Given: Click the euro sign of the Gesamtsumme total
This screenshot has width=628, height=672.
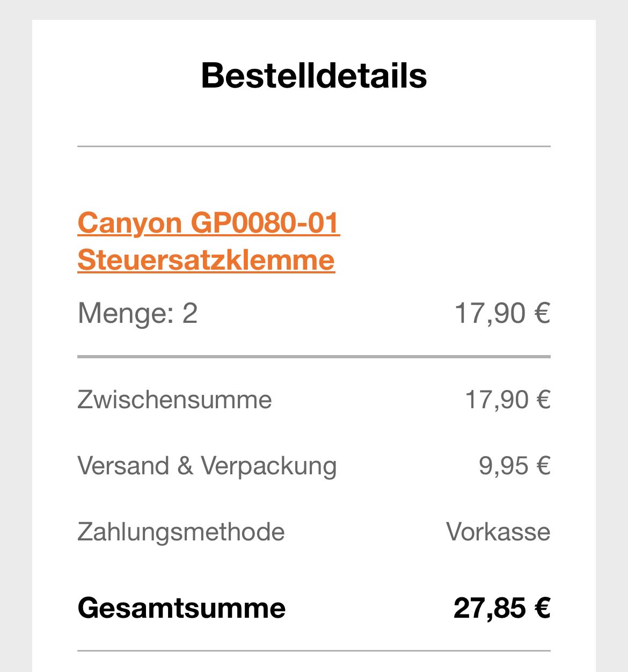Looking at the screenshot, I should pos(543,608).
